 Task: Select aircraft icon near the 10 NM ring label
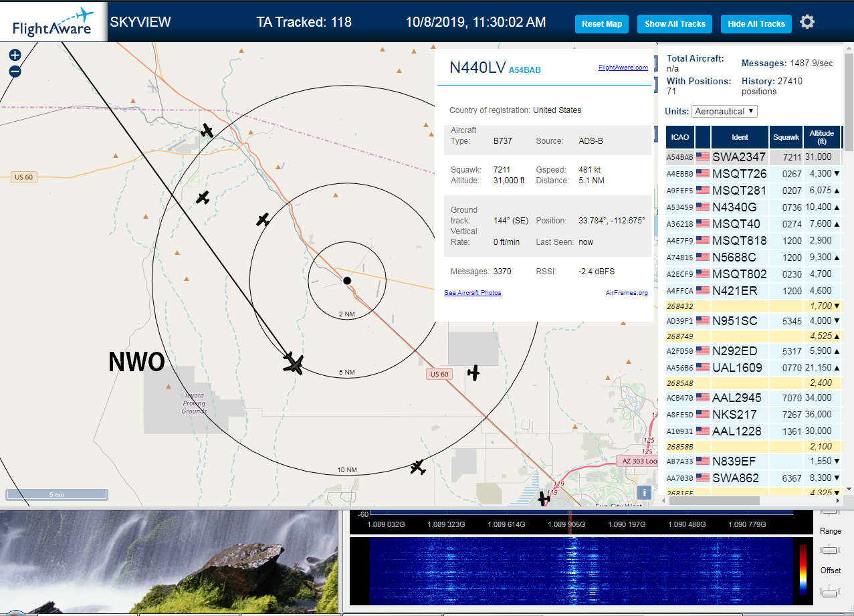[x=418, y=467]
